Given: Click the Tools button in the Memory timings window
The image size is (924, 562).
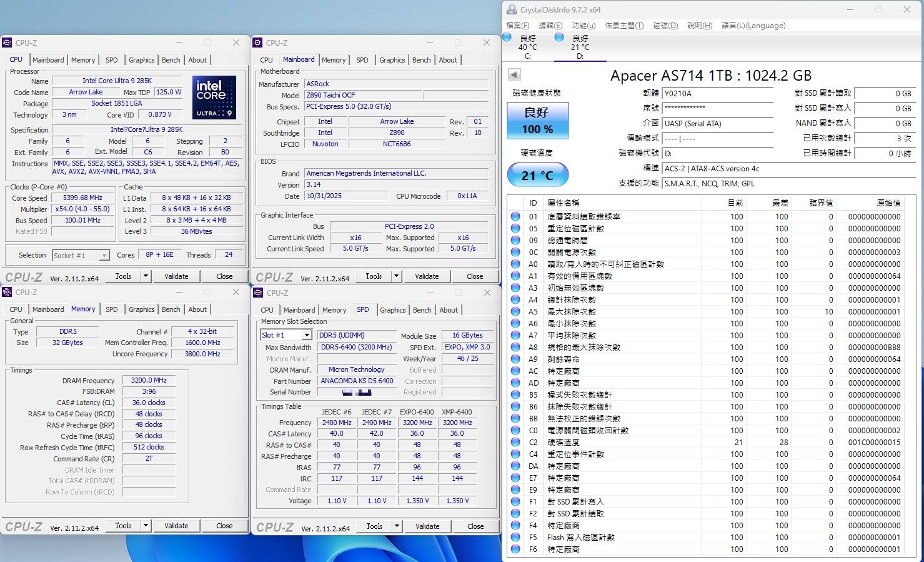Looking at the screenshot, I should pyautogui.click(x=123, y=526).
